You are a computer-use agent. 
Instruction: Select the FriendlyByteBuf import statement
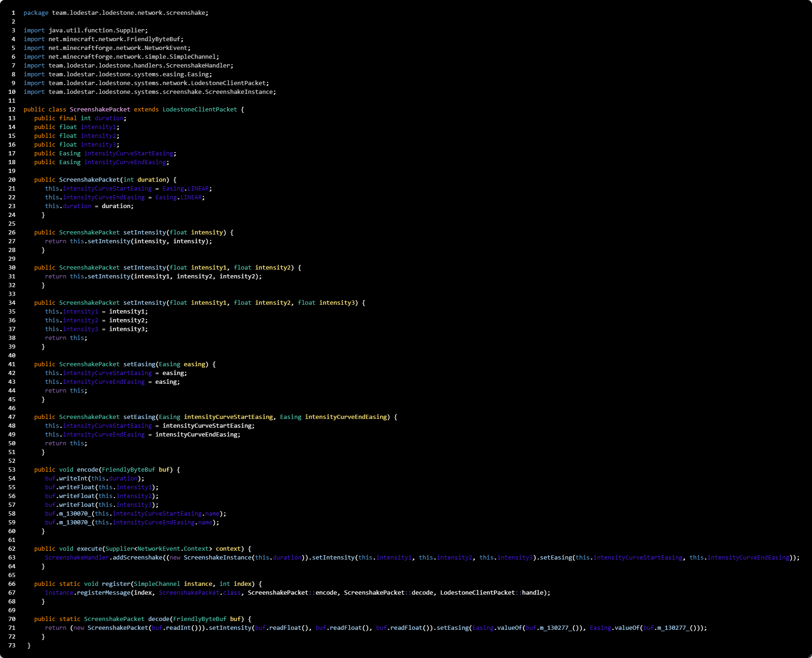point(103,39)
